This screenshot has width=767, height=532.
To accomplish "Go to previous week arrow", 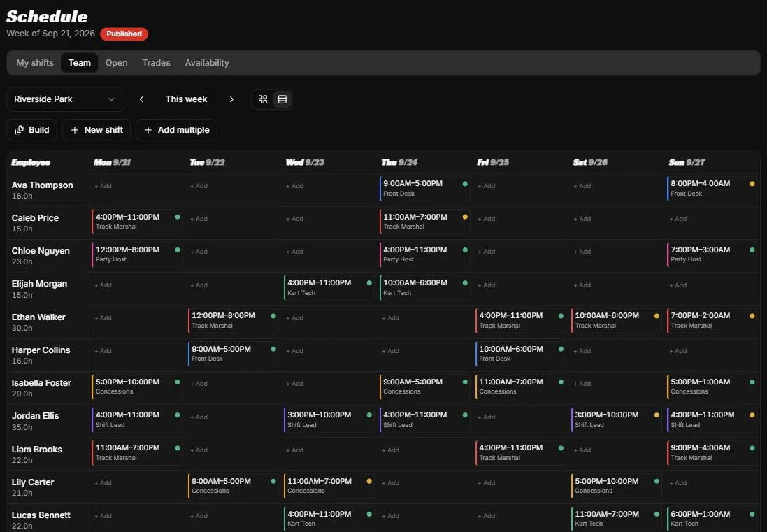I will click(141, 99).
